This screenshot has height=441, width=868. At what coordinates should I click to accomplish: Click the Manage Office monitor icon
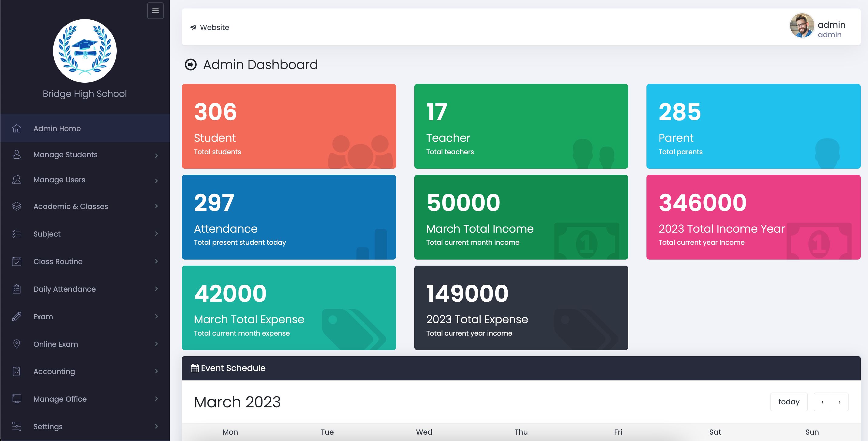[16, 399]
